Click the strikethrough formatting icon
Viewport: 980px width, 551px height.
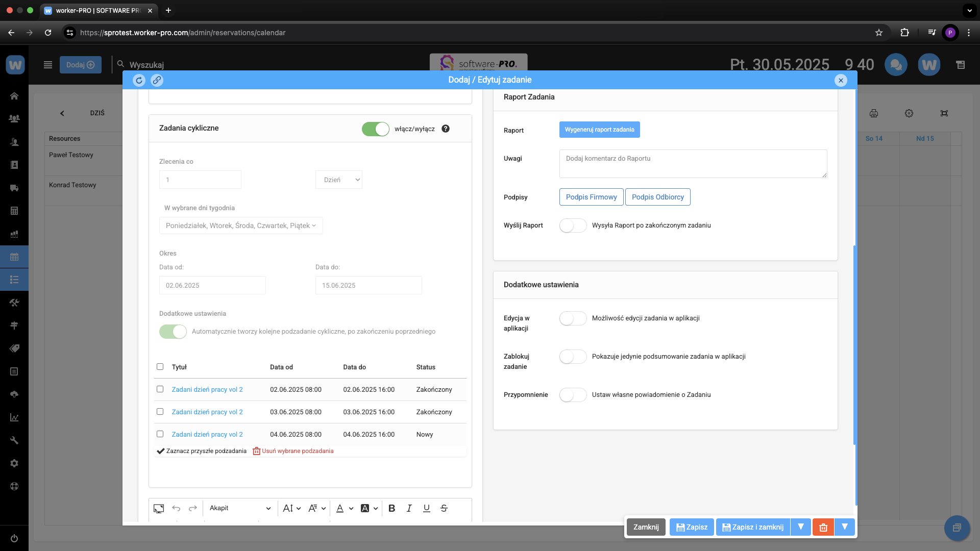444,508
